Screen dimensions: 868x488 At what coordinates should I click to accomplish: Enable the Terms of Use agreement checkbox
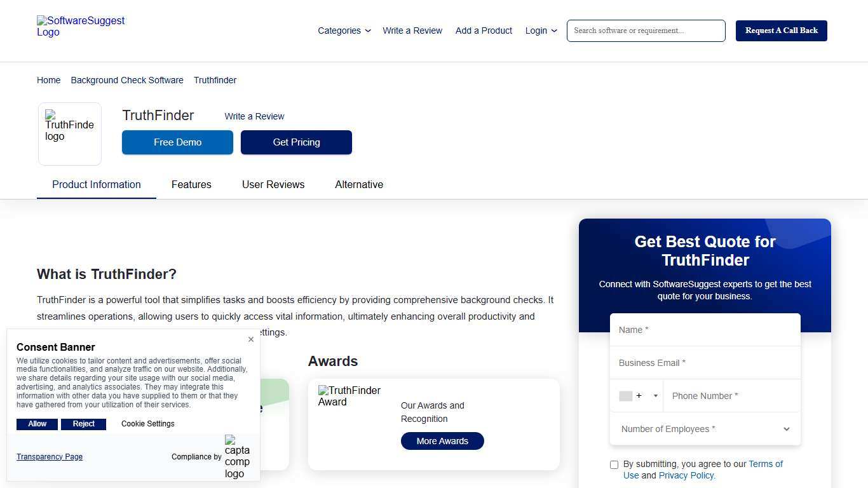tap(614, 464)
